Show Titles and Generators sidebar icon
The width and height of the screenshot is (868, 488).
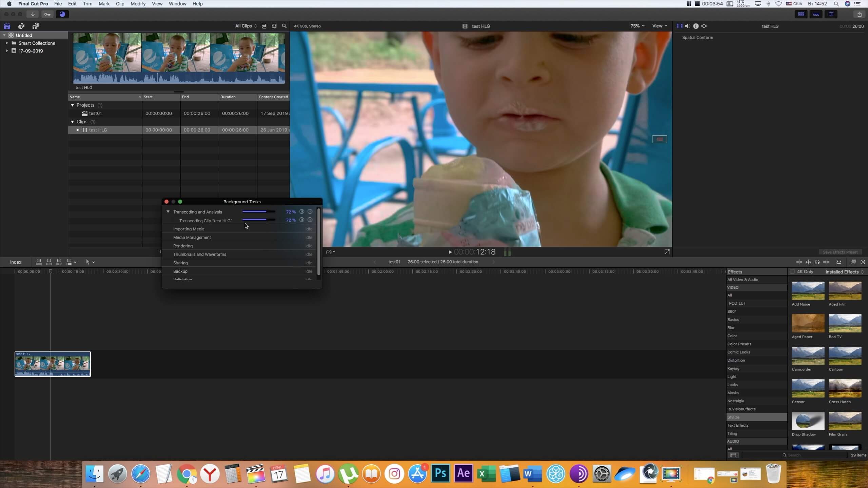(36, 26)
